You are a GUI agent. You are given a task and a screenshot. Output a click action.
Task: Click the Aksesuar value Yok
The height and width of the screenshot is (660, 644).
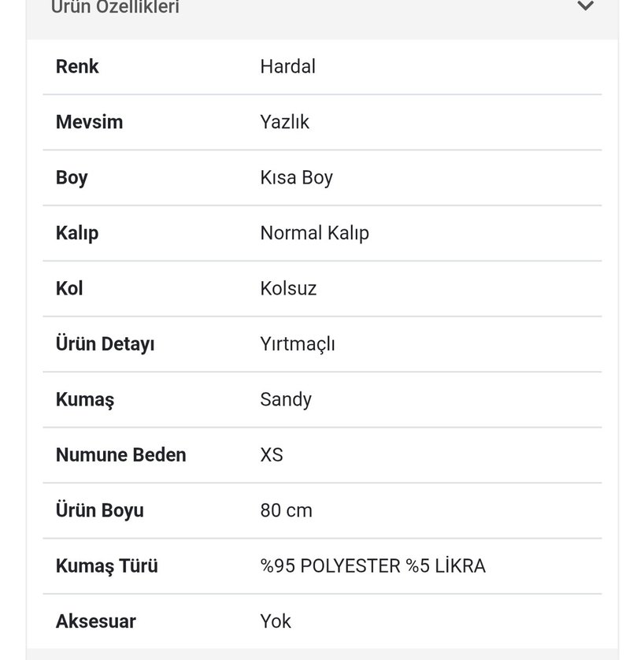click(277, 621)
